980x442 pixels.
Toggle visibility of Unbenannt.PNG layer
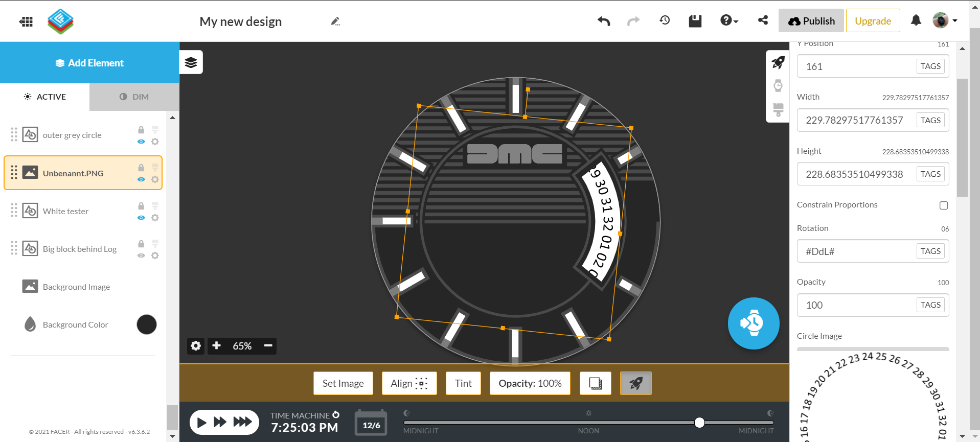tap(141, 179)
